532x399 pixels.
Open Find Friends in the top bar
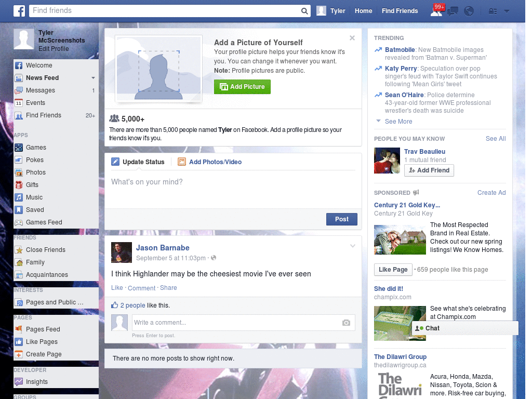point(400,11)
